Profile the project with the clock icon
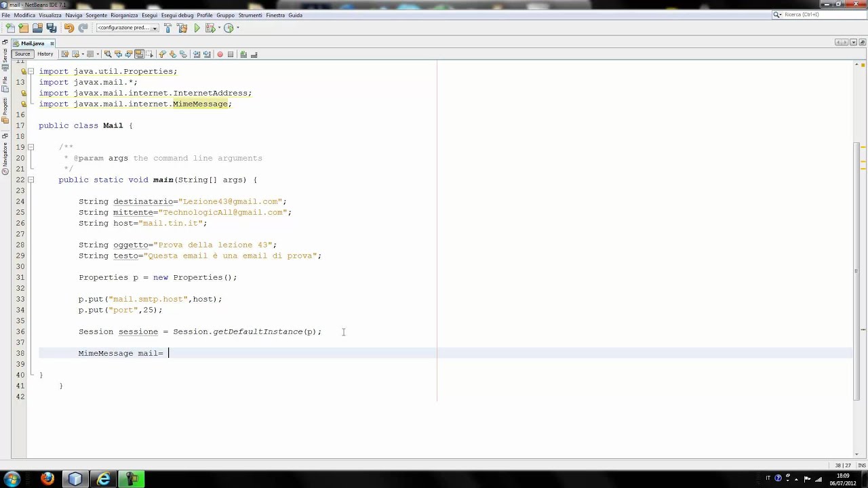This screenshot has width=868, height=488. point(229,28)
